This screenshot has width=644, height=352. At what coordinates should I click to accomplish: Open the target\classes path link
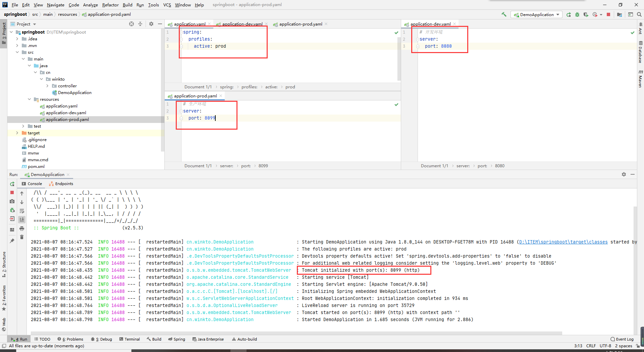click(563, 242)
